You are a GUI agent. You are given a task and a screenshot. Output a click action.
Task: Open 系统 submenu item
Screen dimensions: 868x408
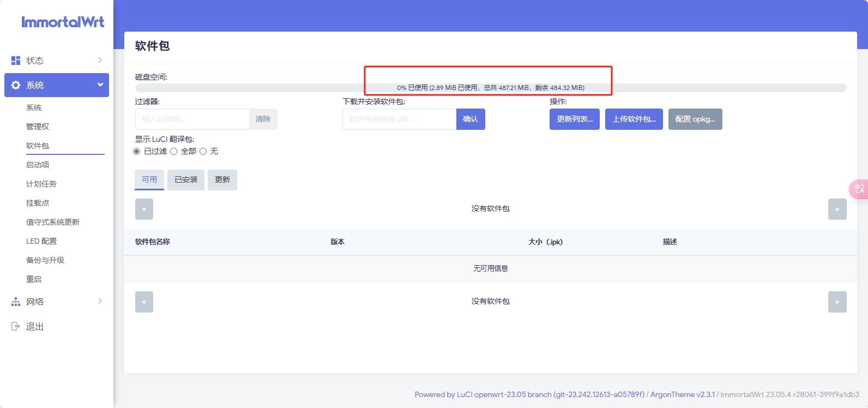[34, 107]
